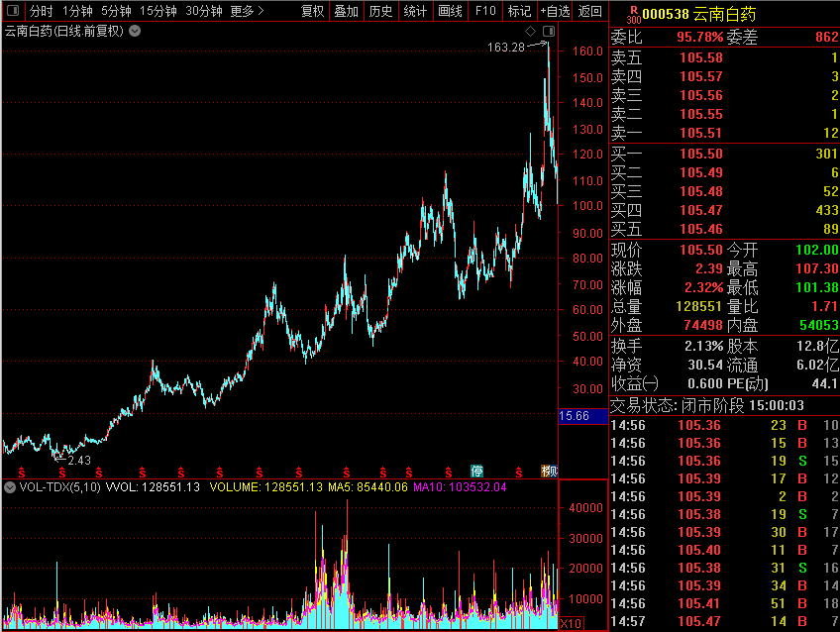Image resolution: width=840 pixels, height=632 pixels.
Task: Select the 买五 price 105.46
Action: pyautogui.click(x=700, y=229)
